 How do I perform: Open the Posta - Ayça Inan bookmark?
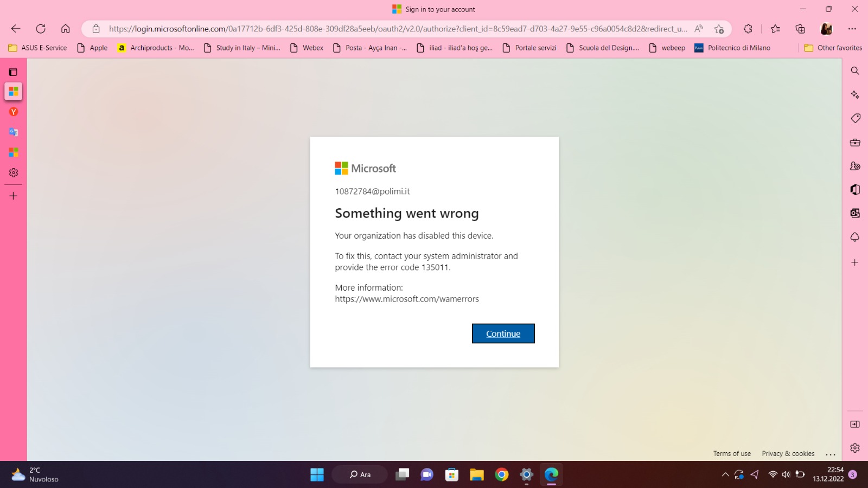coord(370,48)
